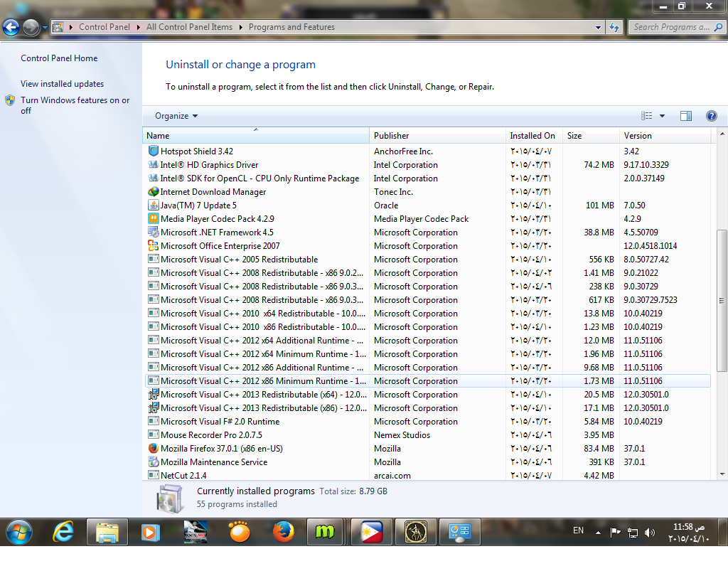
Task: Select the Mouse Recorder Pro icon
Action: (x=154, y=434)
